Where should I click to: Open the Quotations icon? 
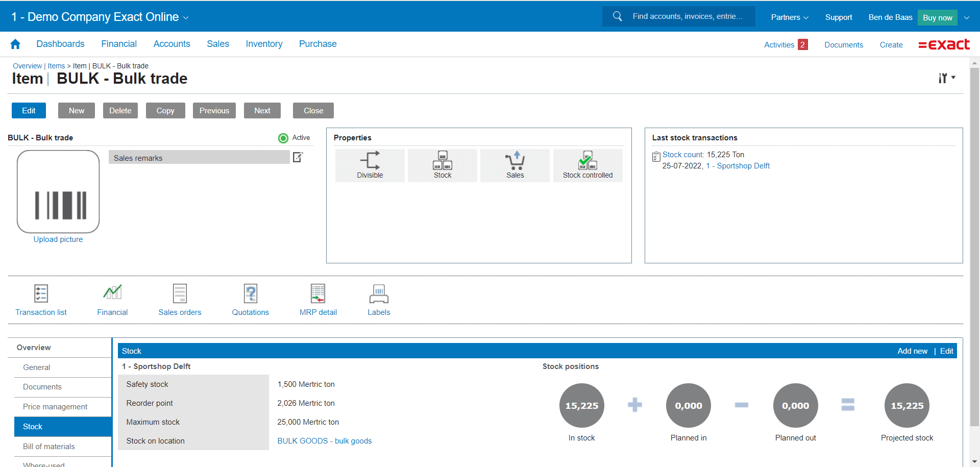coord(250,294)
